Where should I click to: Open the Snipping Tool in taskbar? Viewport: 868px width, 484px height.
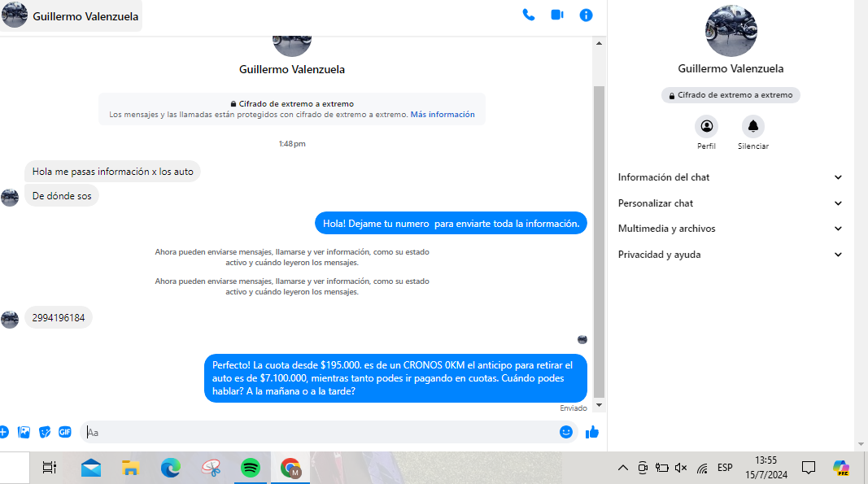(x=211, y=468)
